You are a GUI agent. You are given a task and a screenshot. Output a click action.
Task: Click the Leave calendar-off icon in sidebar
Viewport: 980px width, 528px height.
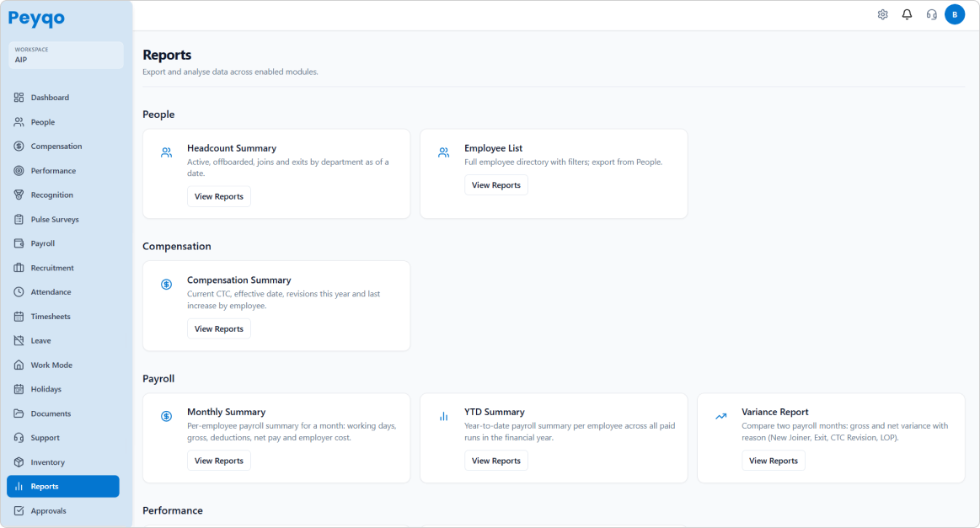pyautogui.click(x=19, y=340)
